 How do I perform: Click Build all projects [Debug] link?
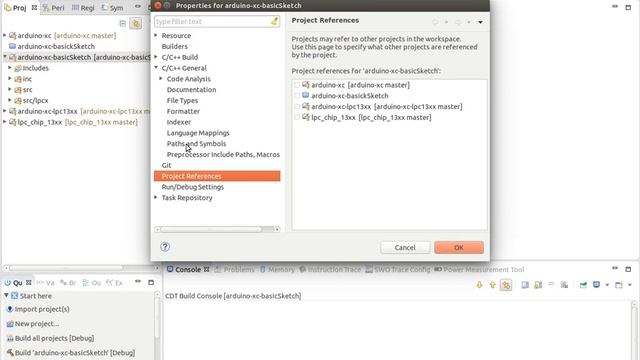click(54, 338)
